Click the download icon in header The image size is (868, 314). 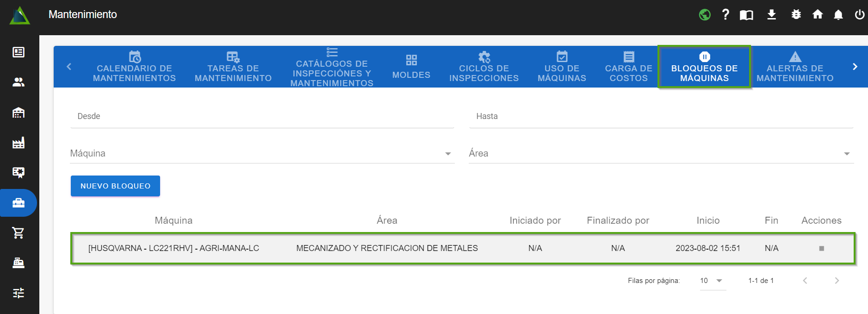point(771,15)
